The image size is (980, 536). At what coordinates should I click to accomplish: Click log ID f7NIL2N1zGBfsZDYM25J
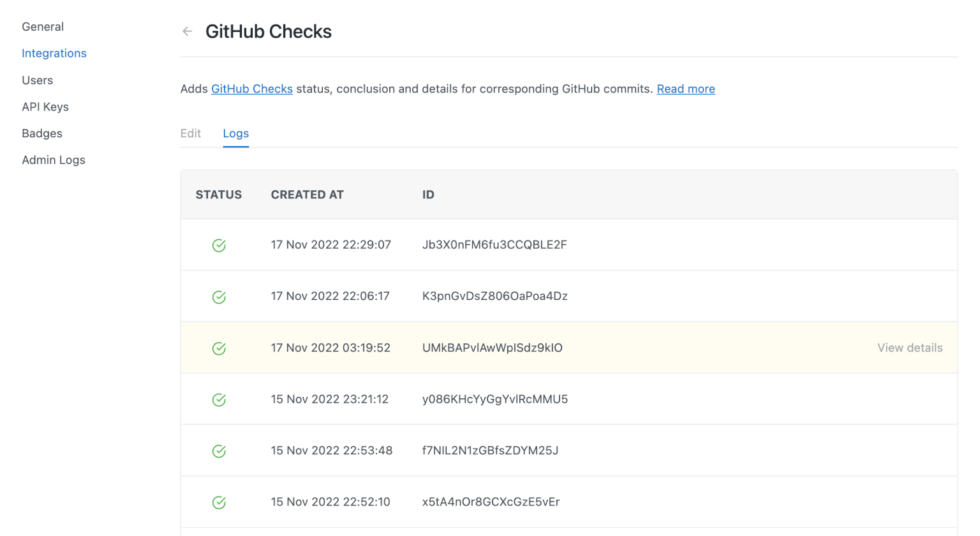click(x=491, y=450)
